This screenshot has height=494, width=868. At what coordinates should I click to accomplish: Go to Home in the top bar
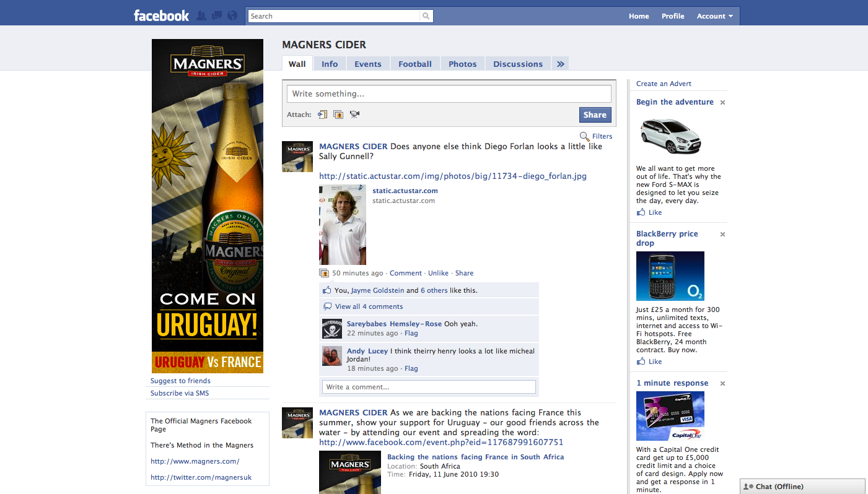click(639, 16)
